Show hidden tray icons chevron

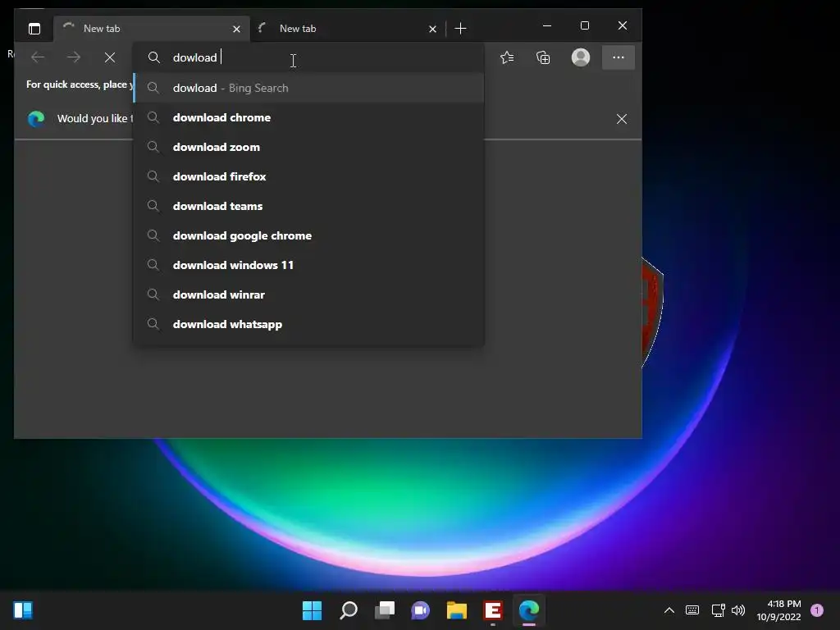(669, 610)
